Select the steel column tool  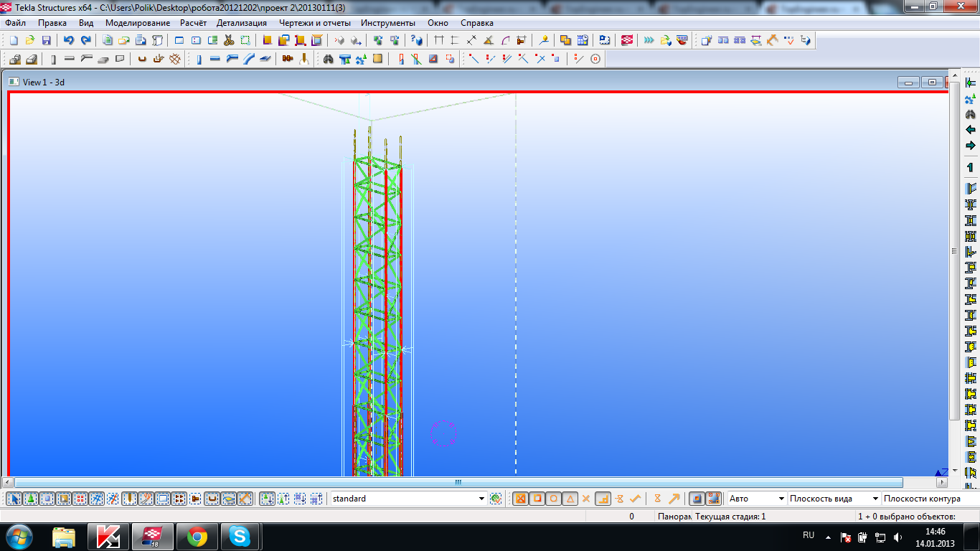[x=199, y=59]
